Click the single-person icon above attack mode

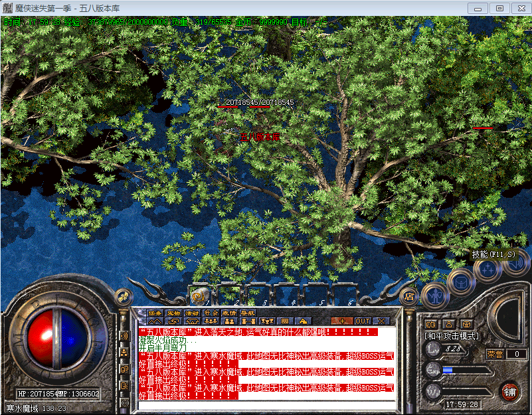coord(449,325)
